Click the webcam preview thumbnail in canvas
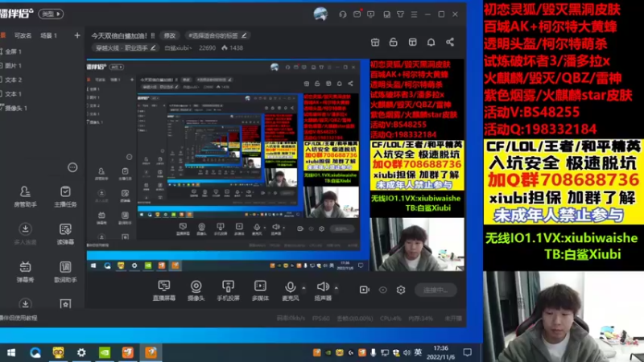This screenshot has width=644, height=362. 417,245
